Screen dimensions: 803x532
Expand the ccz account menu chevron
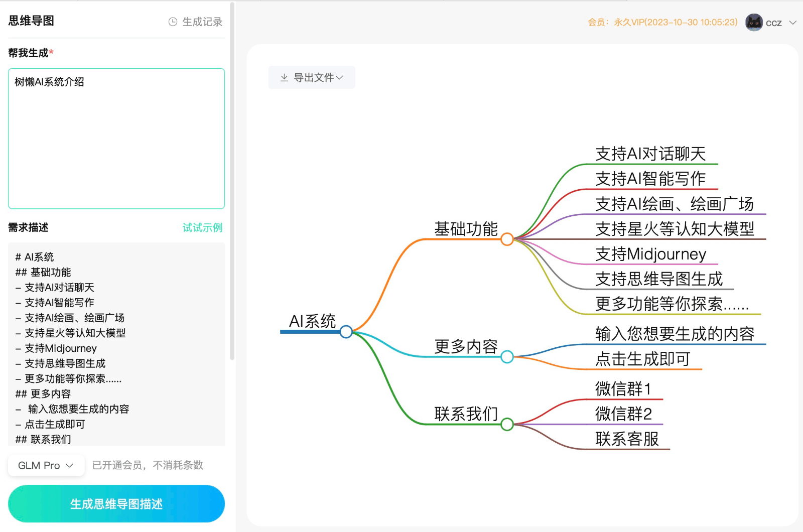(793, 23)
